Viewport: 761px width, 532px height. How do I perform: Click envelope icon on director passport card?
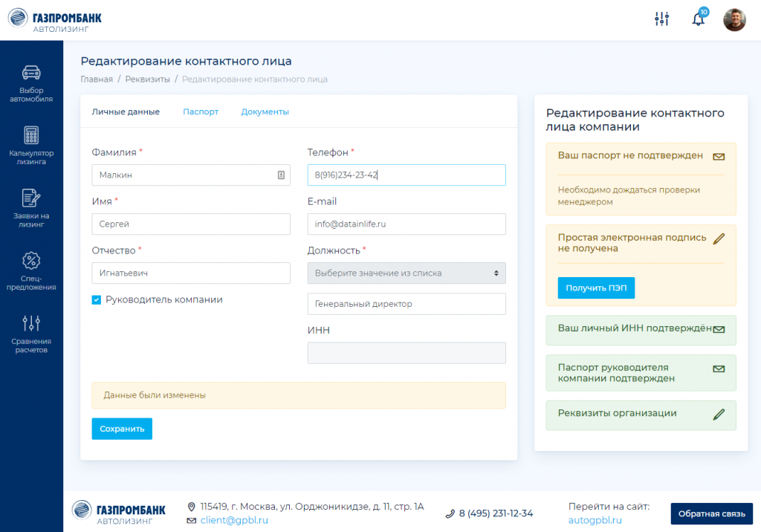pyautogui.click(x=719, y=369)
